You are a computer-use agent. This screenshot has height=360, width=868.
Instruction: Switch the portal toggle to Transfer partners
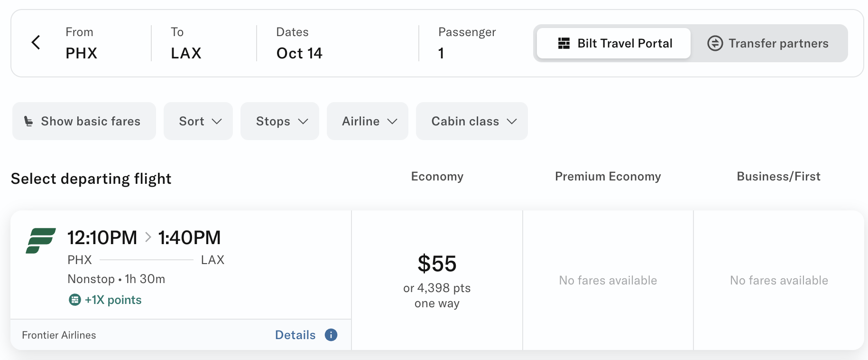click(769, 43)
